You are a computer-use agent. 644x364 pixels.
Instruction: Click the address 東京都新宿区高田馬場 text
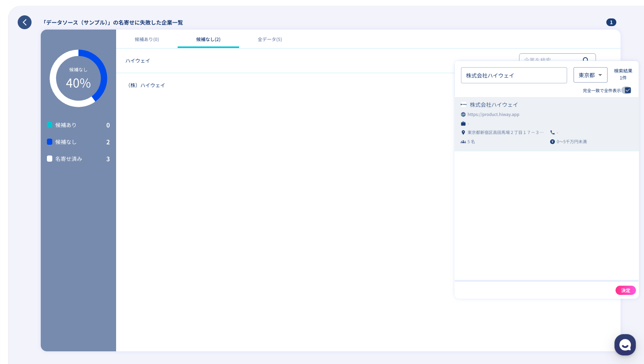coord(505,132)
